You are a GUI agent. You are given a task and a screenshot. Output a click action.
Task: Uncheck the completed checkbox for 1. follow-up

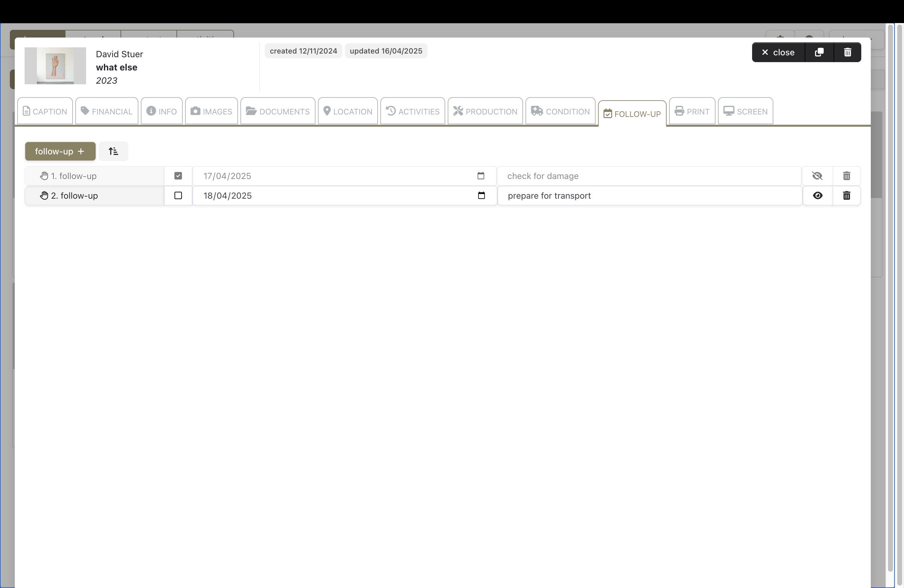click(x=178, y=176)
